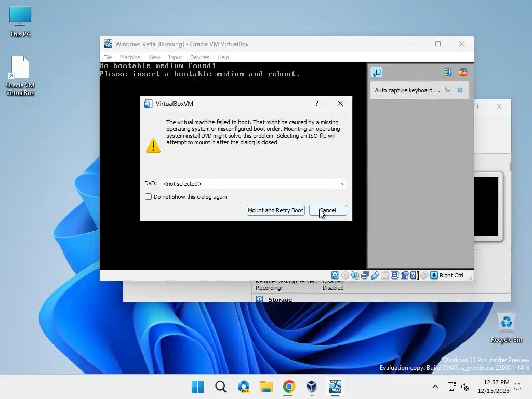The height and width of the screenshot is (399, 532).
Task: Click the disable icon on Auto capture keyboard notice
Action: [x=448, y=90]
